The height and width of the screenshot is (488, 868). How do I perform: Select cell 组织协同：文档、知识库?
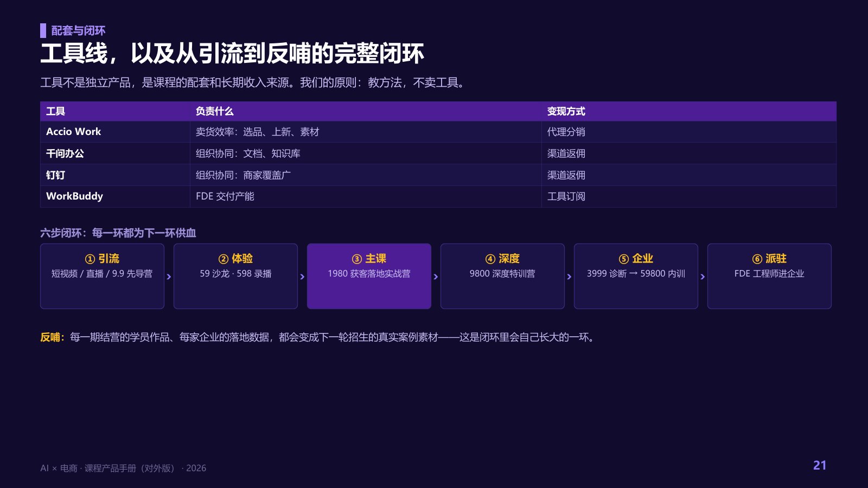point(366,153)
